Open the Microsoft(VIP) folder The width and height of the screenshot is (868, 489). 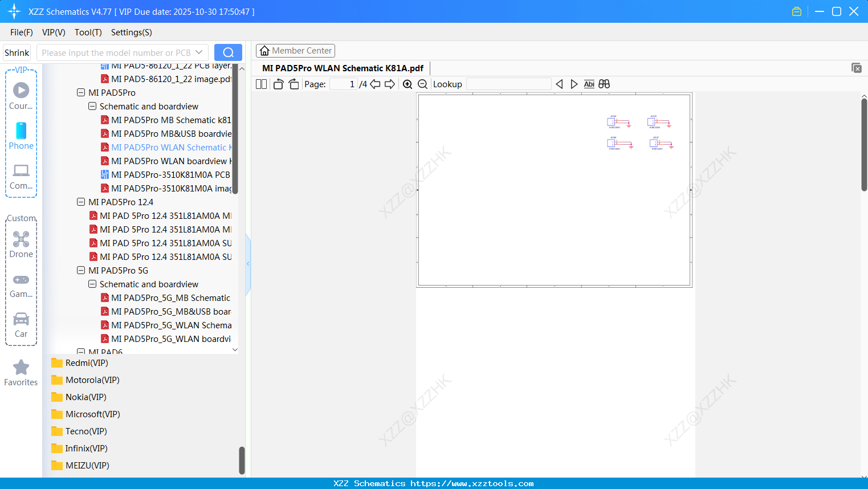pos(85,414)
